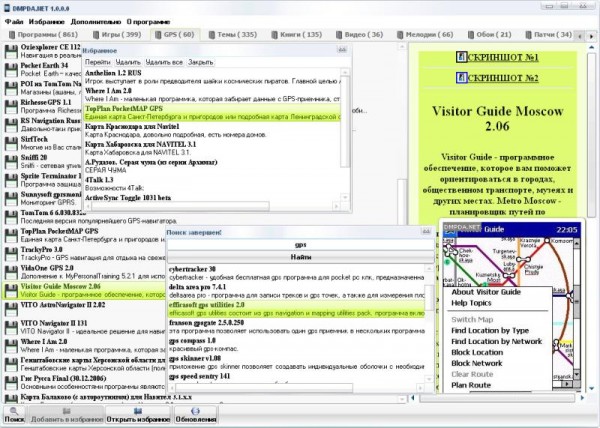Collapse the search panel using its header icon
Image resolution: width=600 pixels, height=428 pixels.
426,232
